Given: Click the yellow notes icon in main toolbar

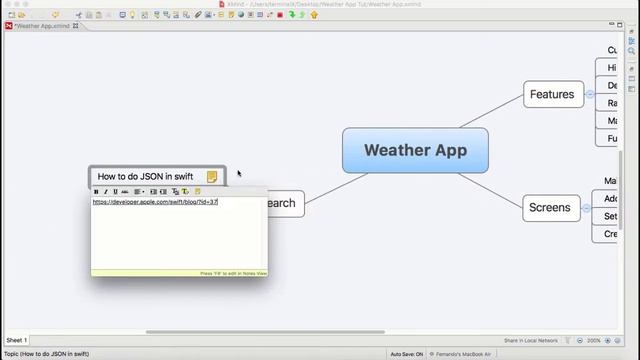Looking at the screenshot, I should pos(231,15).
